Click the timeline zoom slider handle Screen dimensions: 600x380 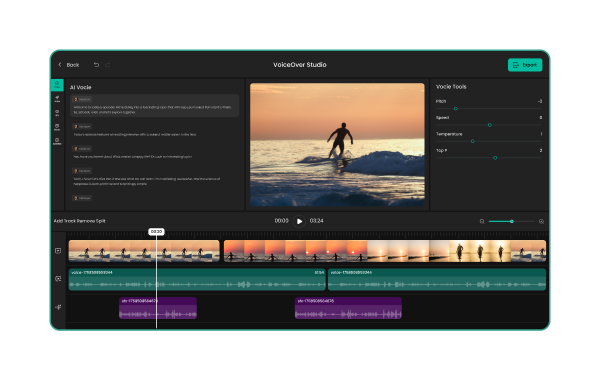[x=512, y=221]
